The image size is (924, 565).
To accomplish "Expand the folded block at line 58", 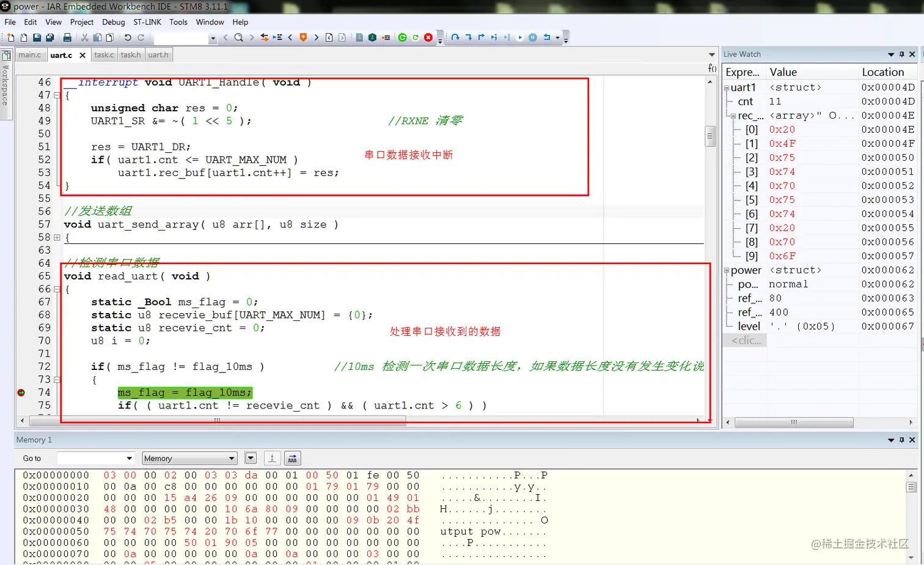I will coord(57,237).
